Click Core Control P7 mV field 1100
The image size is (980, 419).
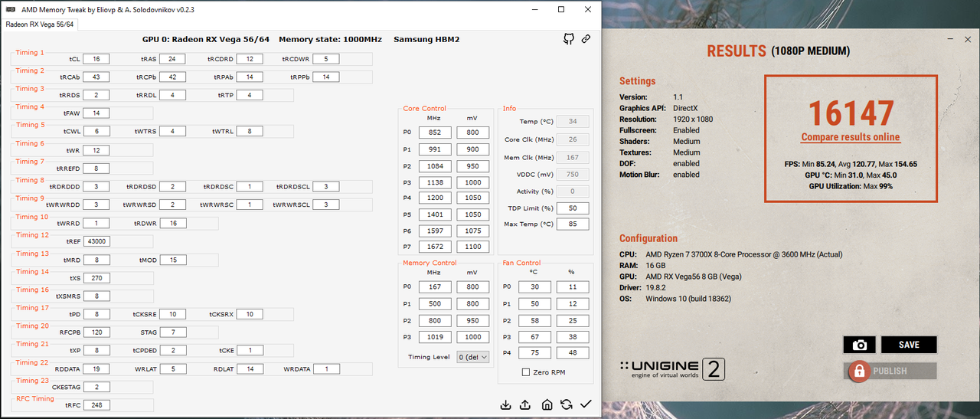[x=472, y=247]
